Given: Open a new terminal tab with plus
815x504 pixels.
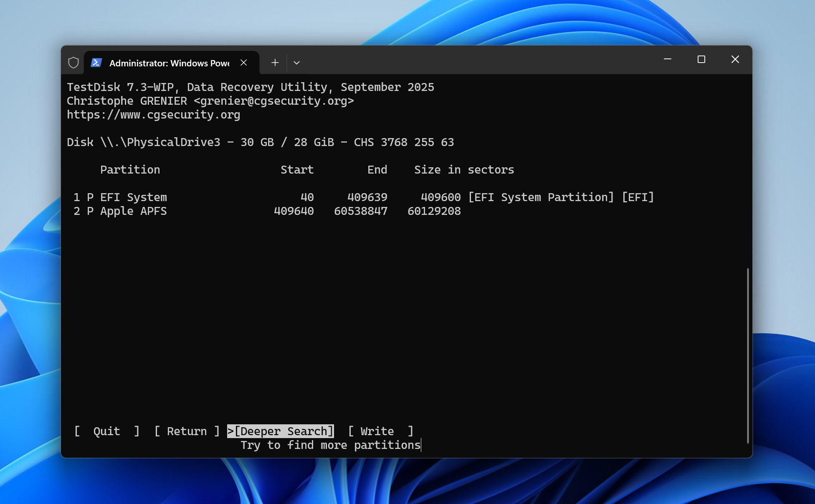Looking at the screenshot, I should click(275, 63).
